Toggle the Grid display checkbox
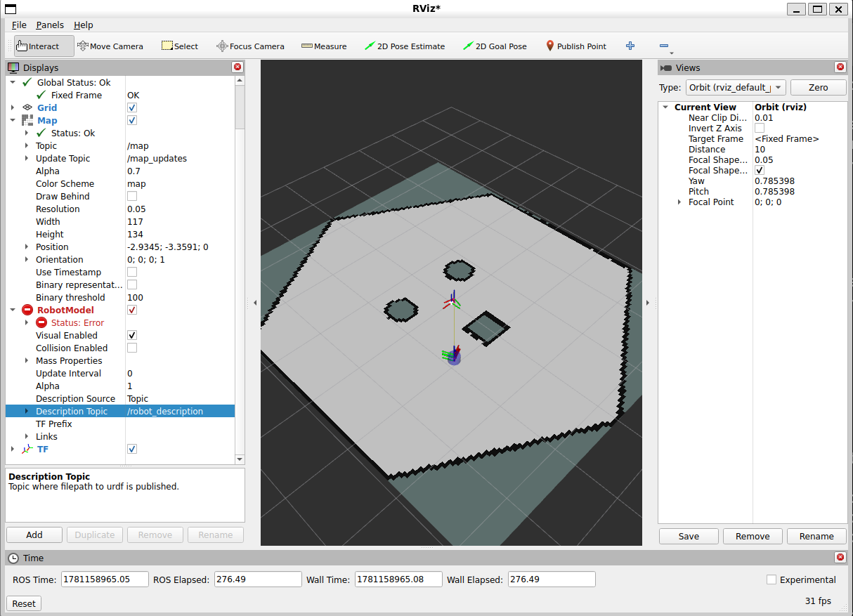Screen dimensions: 853x616 click(132, 107)
